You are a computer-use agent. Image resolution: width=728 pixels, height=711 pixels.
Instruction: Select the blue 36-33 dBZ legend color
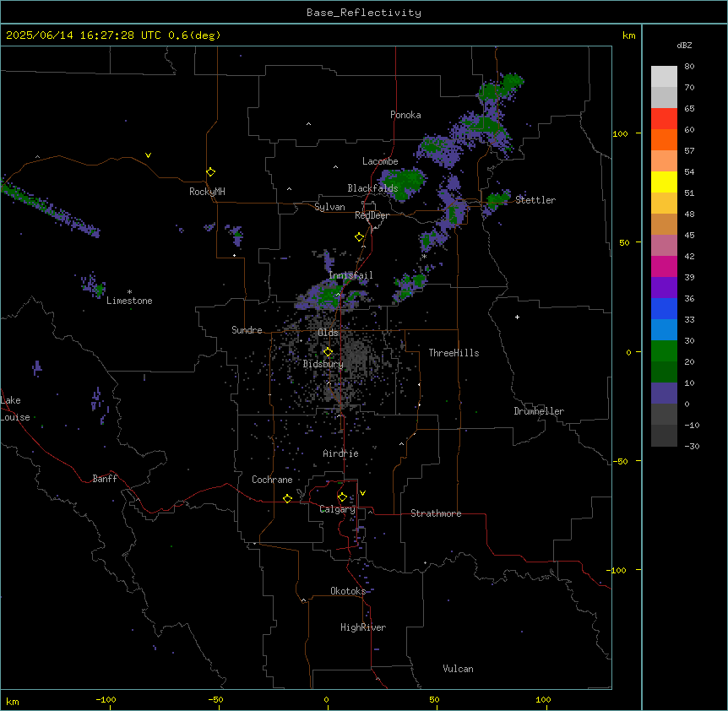664,308
